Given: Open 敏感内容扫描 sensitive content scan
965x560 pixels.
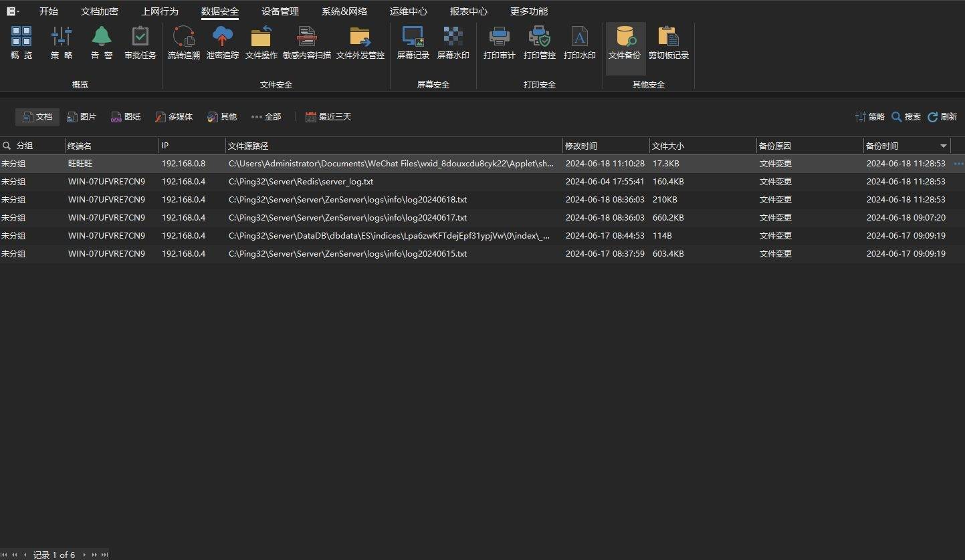Looking at the screenshot, I should point(307,43).
